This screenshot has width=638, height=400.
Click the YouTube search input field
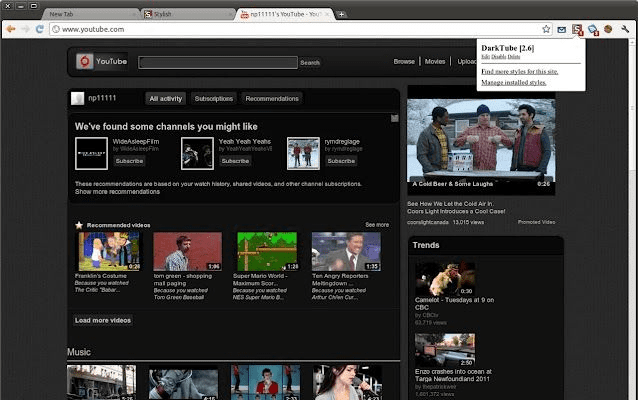pyautogui.click(x=218, y=63)
